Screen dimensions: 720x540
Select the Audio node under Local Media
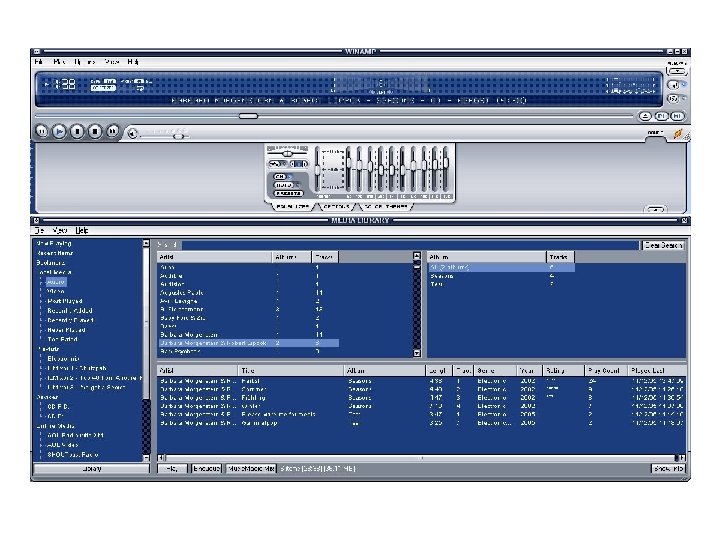[x=56, y=282]
